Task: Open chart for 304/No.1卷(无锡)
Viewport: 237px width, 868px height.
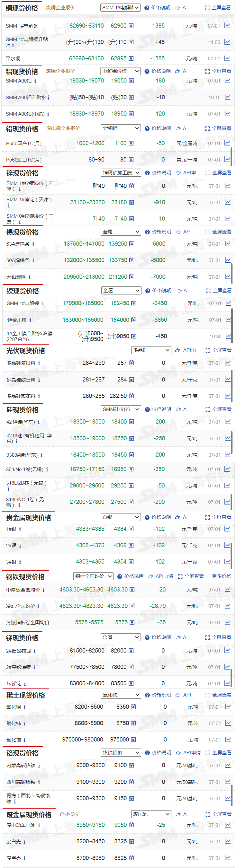Action: (x=228, y=469)
